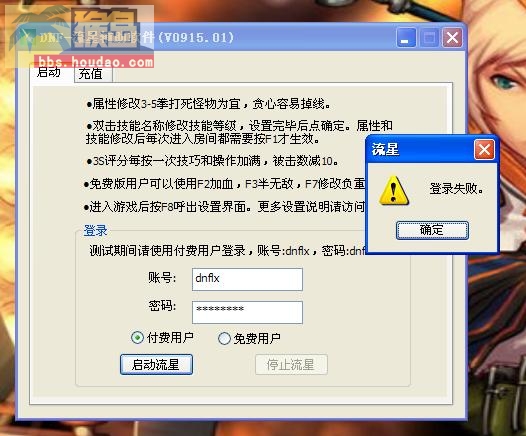Click the 流星 dialog title bar
The image size is (526, 436).
point(420,150)
